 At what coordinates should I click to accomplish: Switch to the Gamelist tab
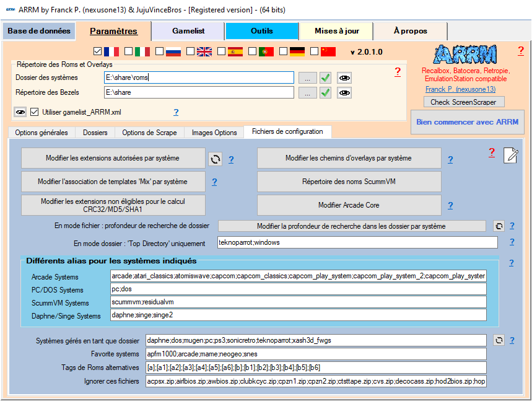pos(189,31)
